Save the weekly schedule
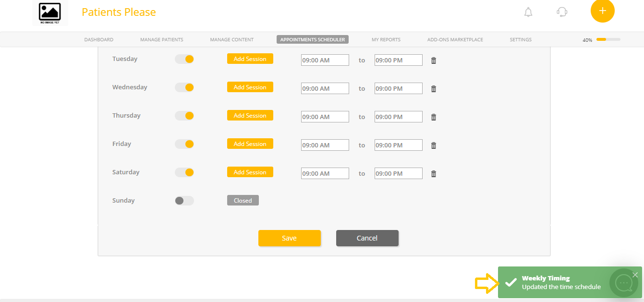The width and height of the screenshot is (644, 302). pos(290,238)
